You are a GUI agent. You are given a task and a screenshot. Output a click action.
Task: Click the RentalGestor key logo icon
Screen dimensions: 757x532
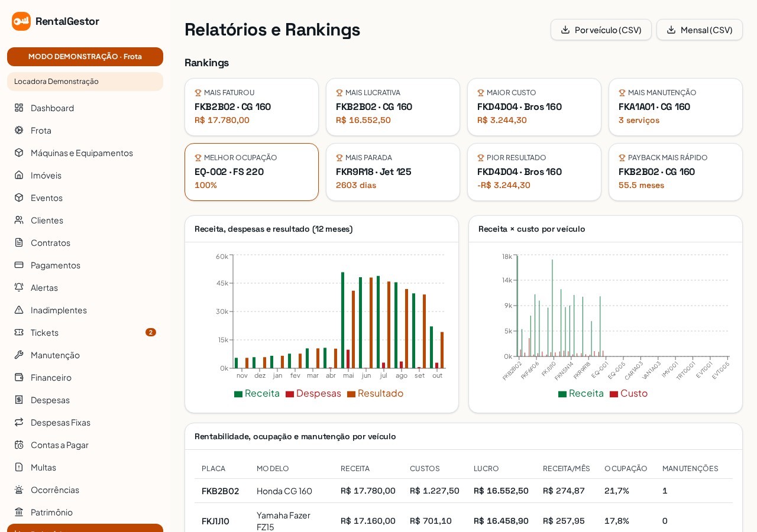point(21,21)
